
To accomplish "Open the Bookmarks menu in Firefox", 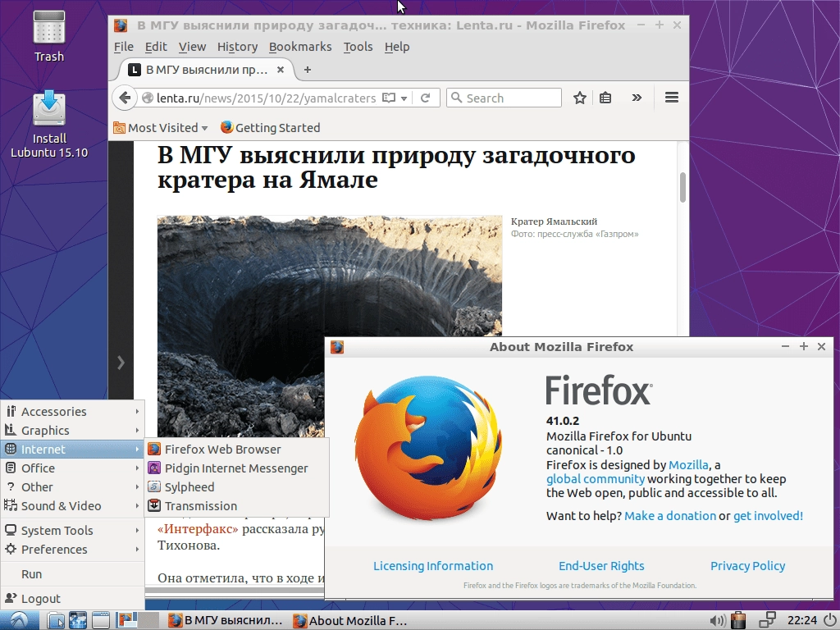I will 300,47.
